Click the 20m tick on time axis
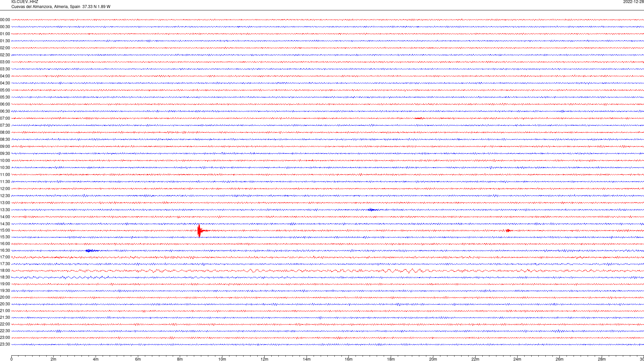This screenshot has height=362, width=644. [x=433, y=359]
